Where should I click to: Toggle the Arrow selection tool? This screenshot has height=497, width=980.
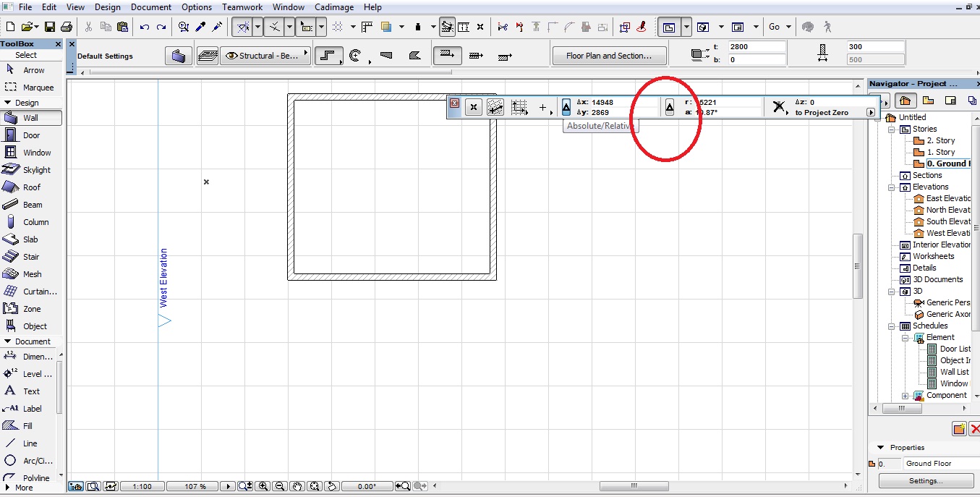[32, 70]
